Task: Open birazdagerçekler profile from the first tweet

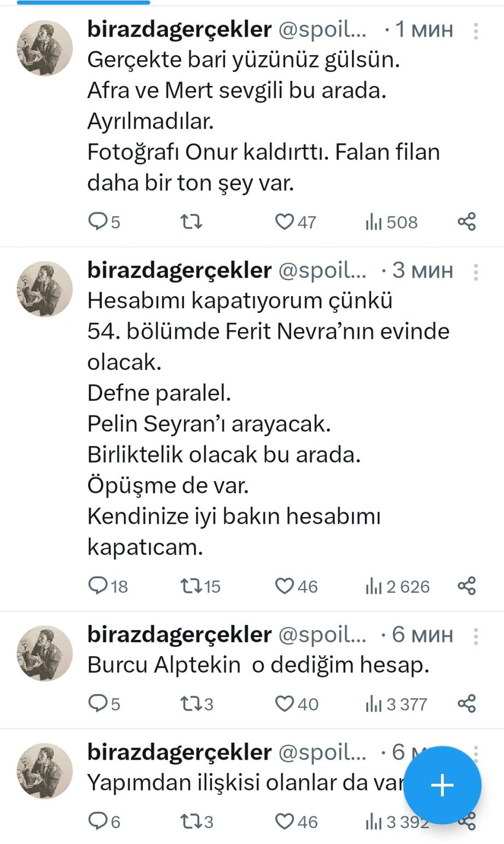Action: tap(45, 48)
